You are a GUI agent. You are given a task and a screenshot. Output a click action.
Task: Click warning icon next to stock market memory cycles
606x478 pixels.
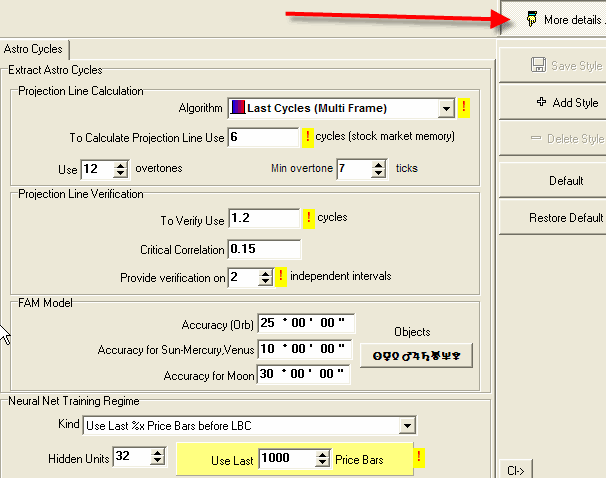click(308, 137)
